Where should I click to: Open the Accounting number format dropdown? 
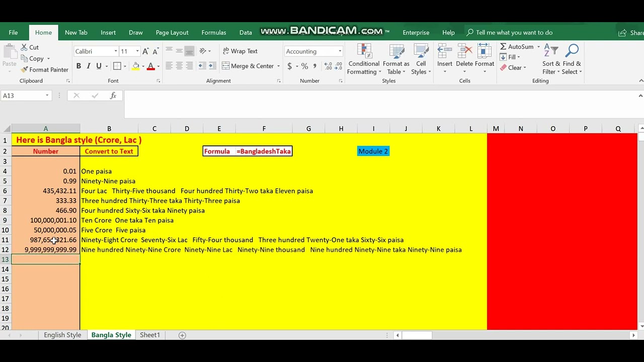pyautogui.click(x=340, y=51)
